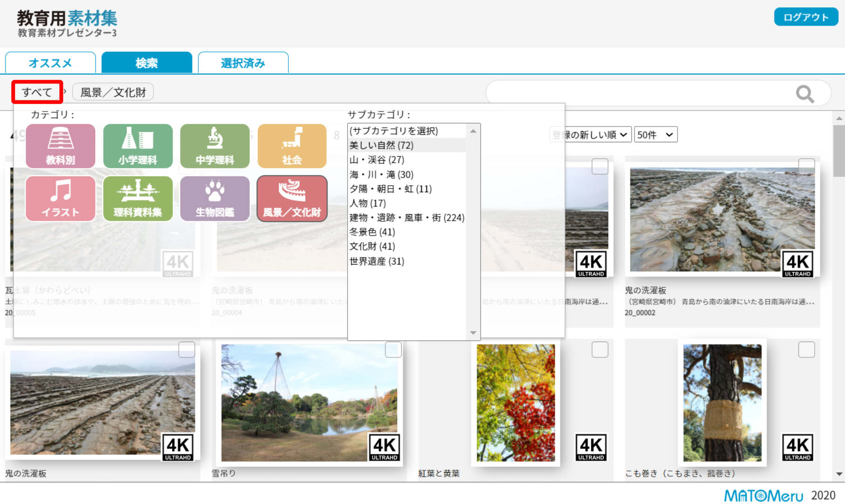
Task: Click 4K badge on こも巻き thumbnail
Action: point(798,448)
